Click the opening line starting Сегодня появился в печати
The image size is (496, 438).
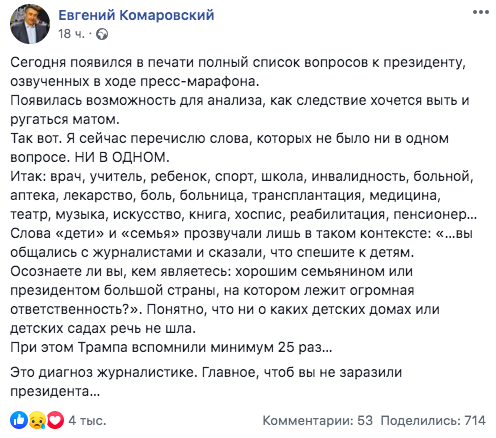tap(238, 63)
